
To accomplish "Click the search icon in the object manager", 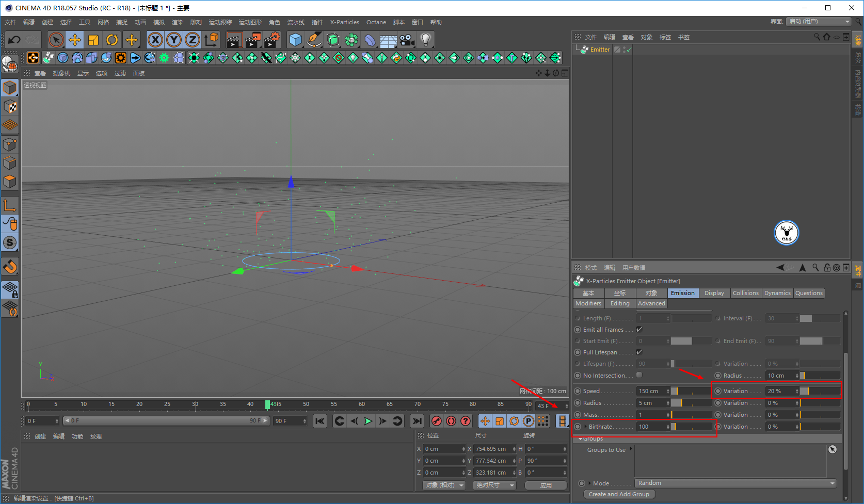I will (817, 37).
